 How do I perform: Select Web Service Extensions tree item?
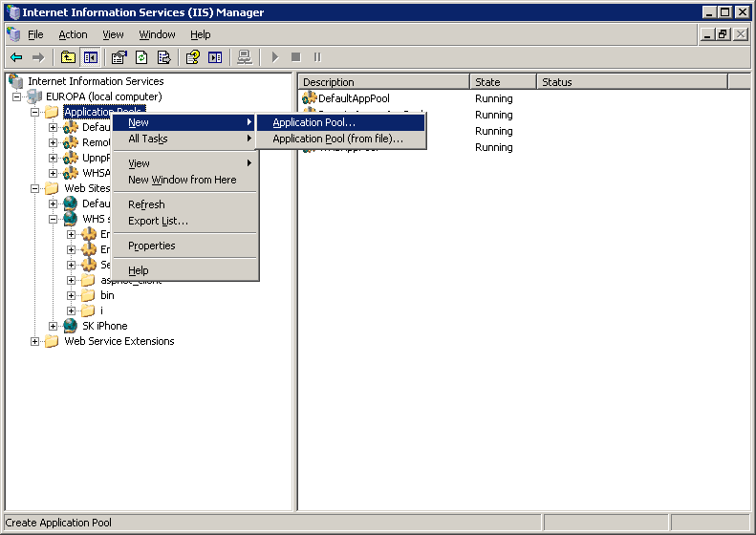coord(119,341)
